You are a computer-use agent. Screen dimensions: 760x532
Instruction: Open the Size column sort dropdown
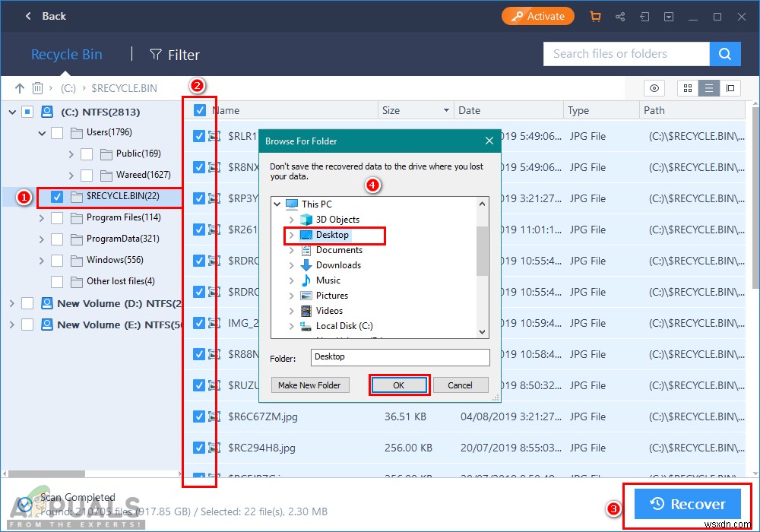(x=446, y=110)
